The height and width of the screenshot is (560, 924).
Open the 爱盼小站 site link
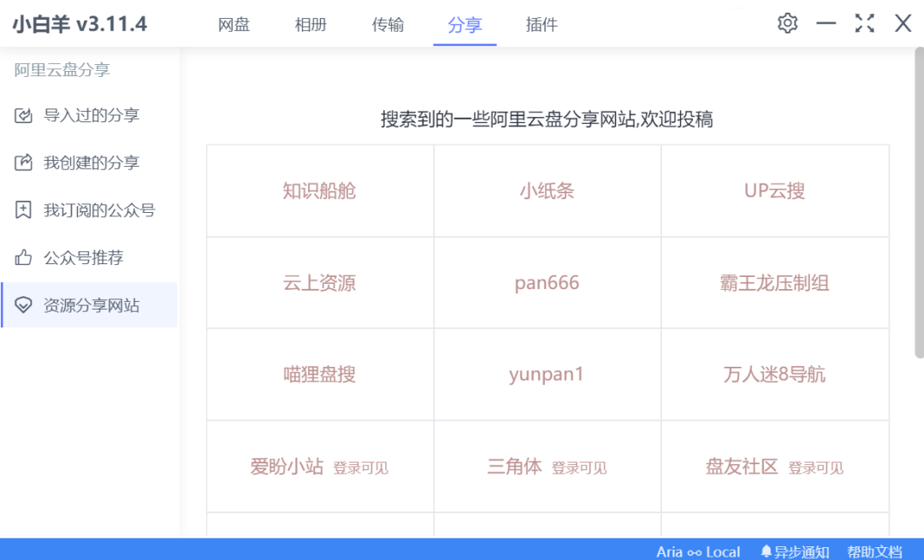tap(287, 466)
